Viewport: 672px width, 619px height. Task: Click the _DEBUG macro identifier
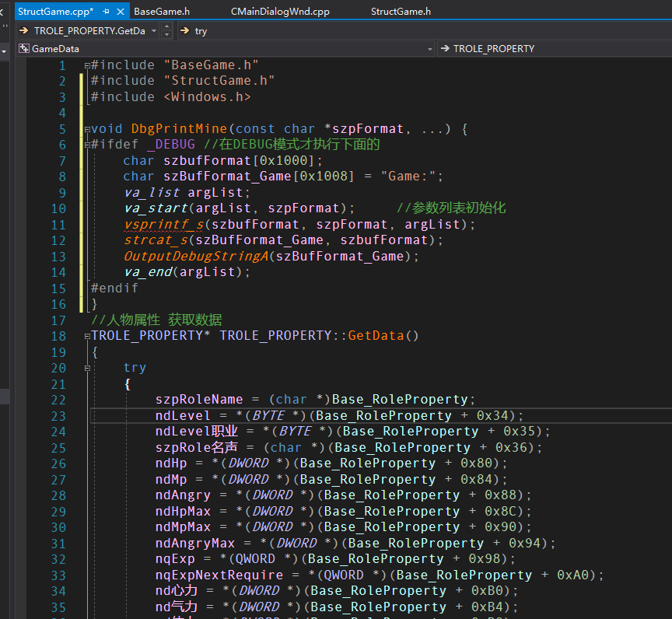pos(171,145)
